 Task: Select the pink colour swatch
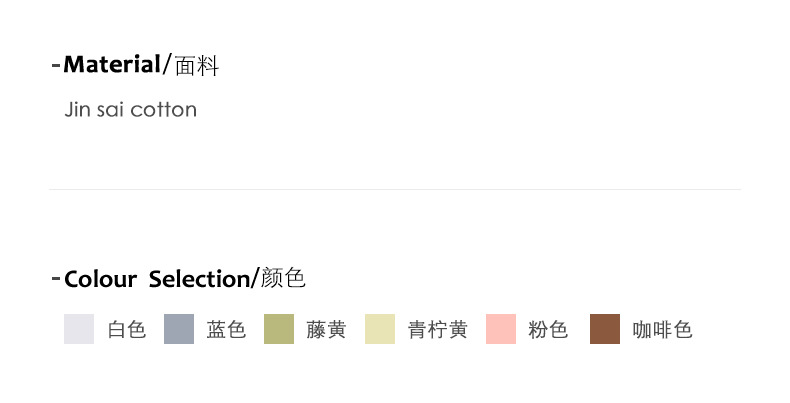[501, 329]
